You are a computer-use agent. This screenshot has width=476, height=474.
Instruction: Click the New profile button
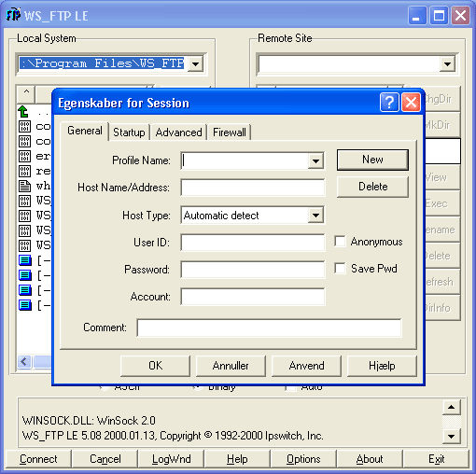[x=372, y=160]
